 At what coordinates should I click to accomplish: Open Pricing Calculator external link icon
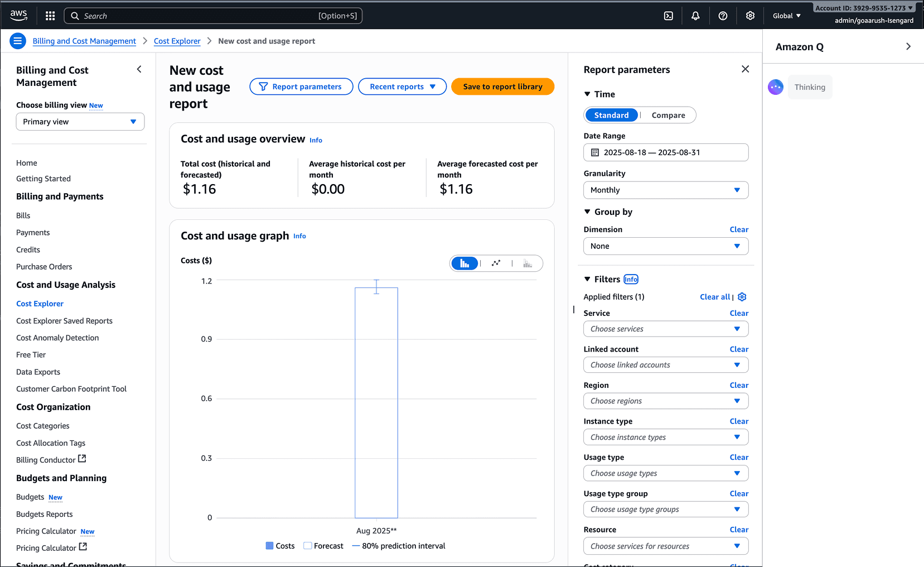(x=83, y=547)
